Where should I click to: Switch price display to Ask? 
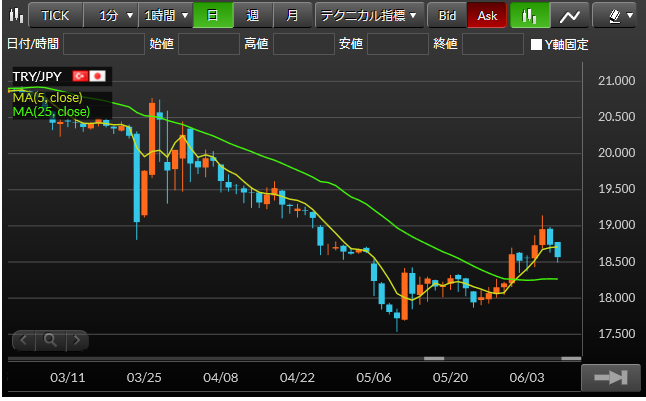point(487,16)
